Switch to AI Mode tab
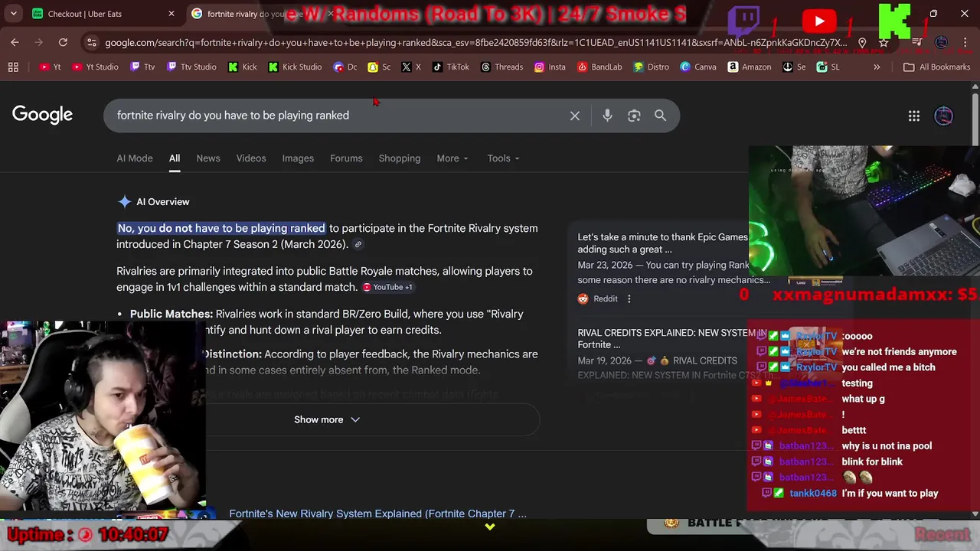 pos(135,158)
